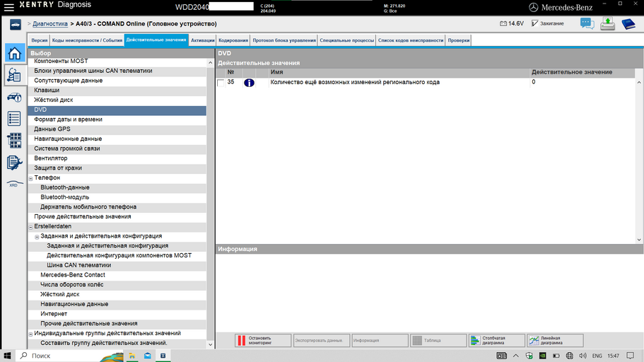644x362 pixels.
Task: Open the hamburger main menu
Action: (8, 7)
